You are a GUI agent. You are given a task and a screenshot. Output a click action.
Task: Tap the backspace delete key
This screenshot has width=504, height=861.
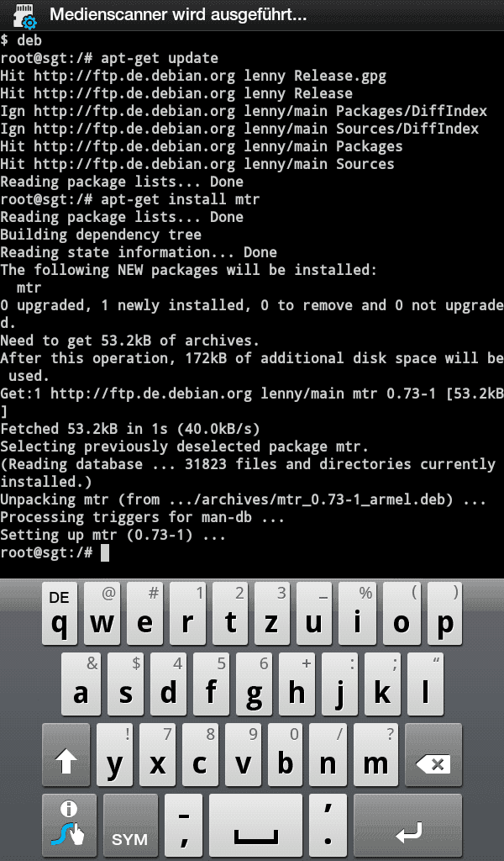click(x=433, y=754)
